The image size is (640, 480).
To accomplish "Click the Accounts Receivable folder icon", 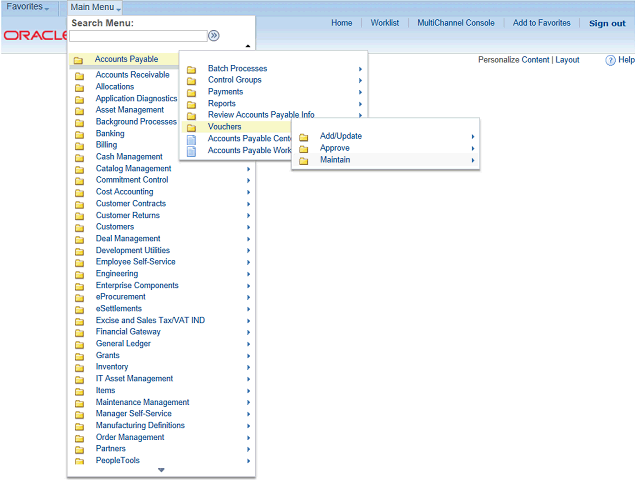I will (x=80, y=76).
